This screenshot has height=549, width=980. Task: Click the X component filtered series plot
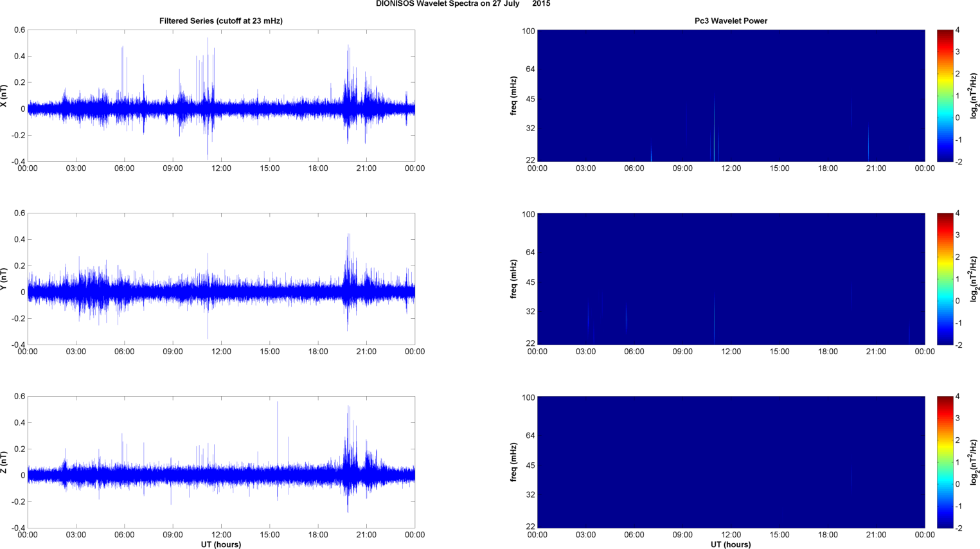[x=221, y=96]
